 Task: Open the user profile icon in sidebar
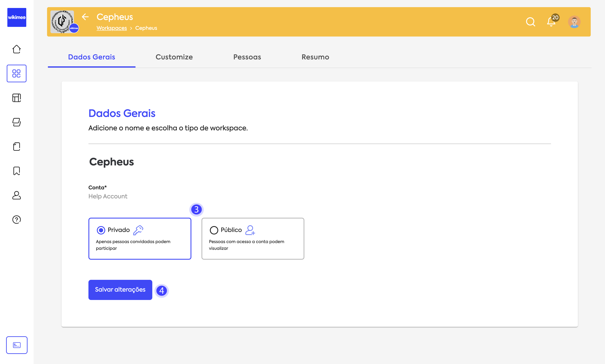point(16,195)
